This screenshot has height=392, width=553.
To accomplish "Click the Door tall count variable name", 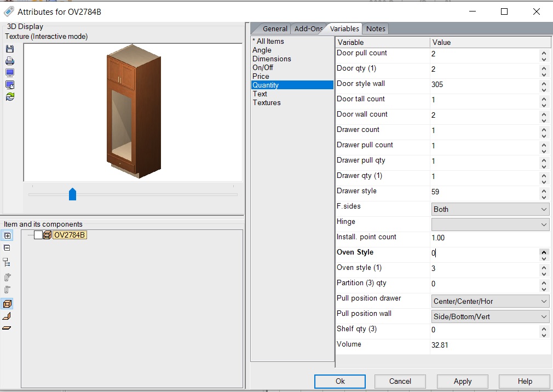I will coord(360,99).
